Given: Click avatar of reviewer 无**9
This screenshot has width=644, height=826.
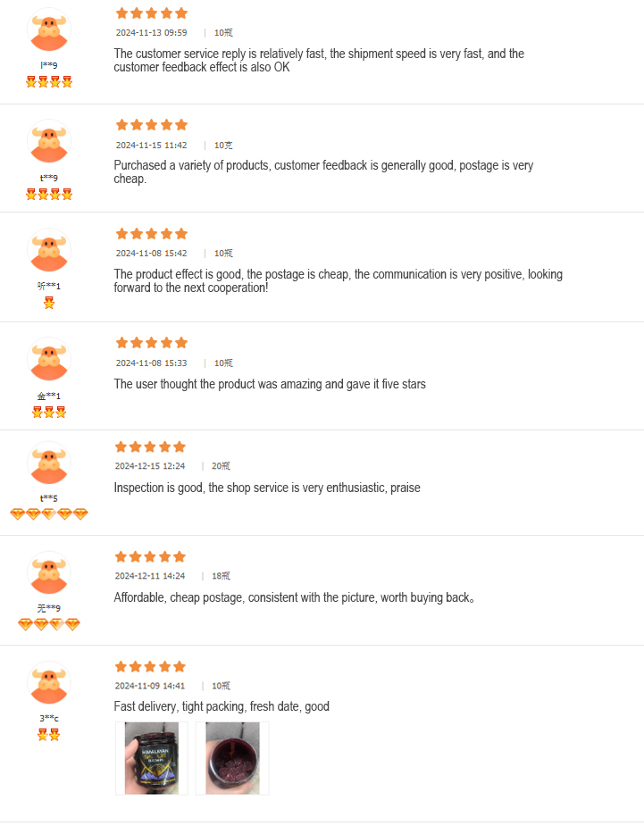Looking at the screenshot, I should [49, 572].
